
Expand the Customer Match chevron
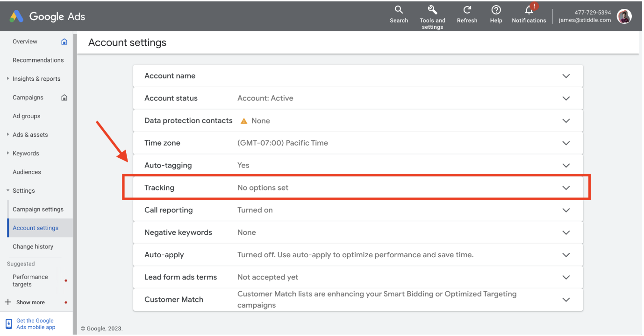(566, 300)
